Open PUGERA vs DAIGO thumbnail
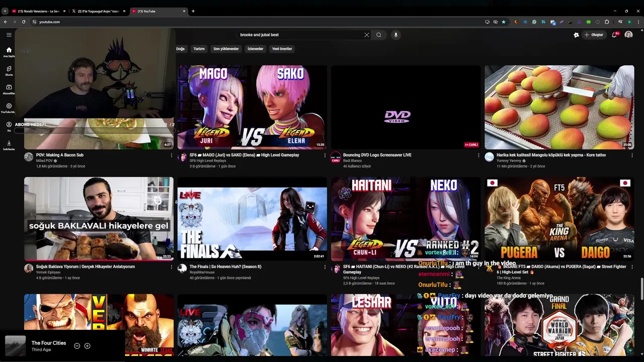Image resolution: width=644 pixels, height=362 pixels. (x=559, y=219)
